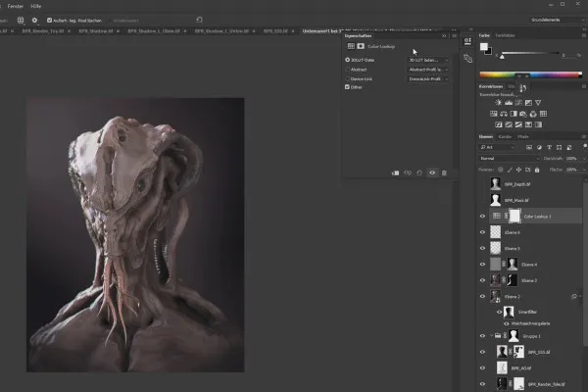Screen dimensions: 588x392
Task: Toggle the Dither checkbox
Action: click(347, 87)
